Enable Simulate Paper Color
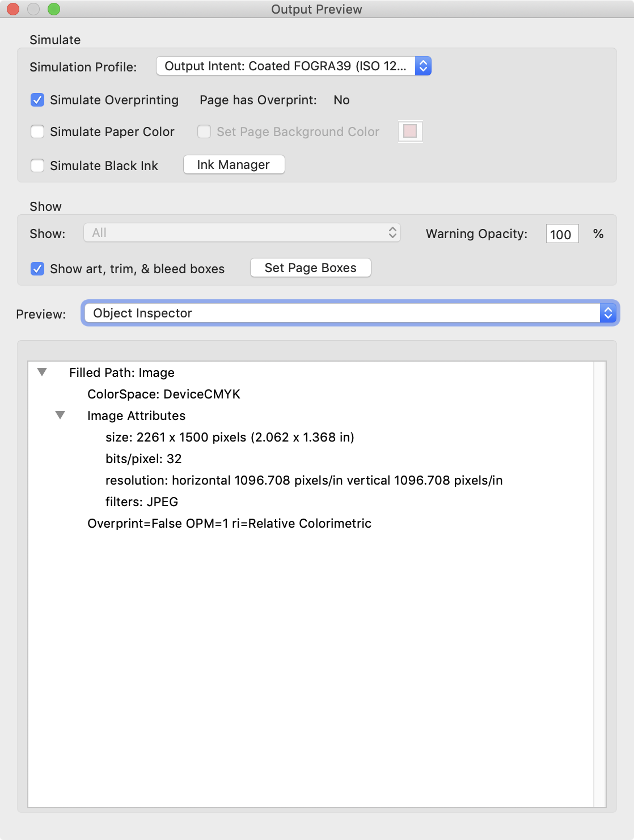The height and width of the screenshot is (840, 634). pos(37,131)
